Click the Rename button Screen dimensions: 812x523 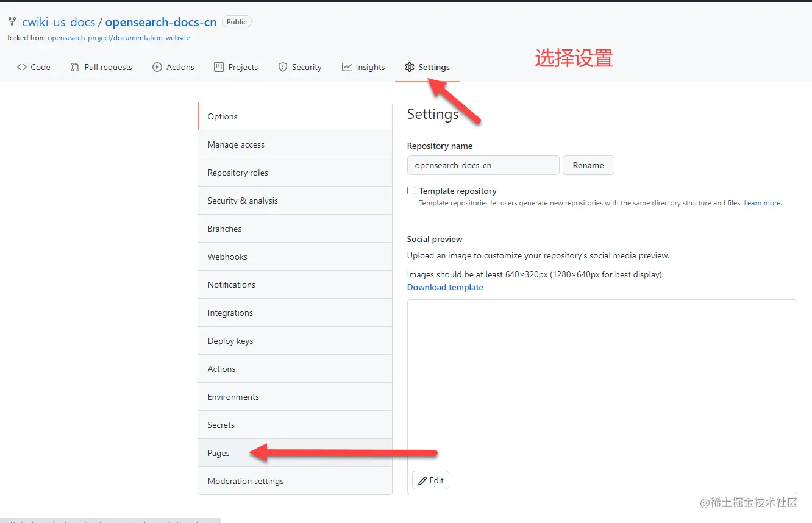point(588,165)
